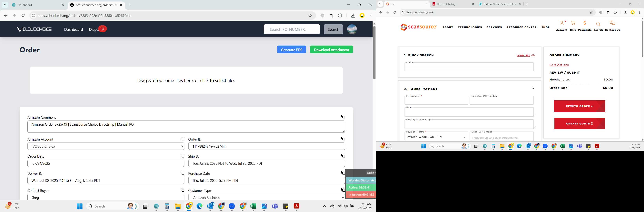Open ScanSource Payments dollar icon
The image size is (644, 212).
click(584, 23)
